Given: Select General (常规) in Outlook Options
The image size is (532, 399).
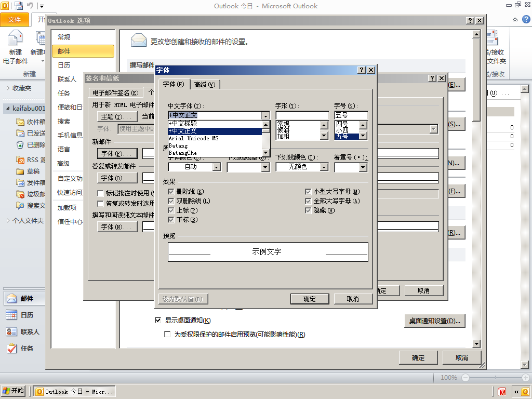Looking at the screenshot, I should tap(83, 37).
